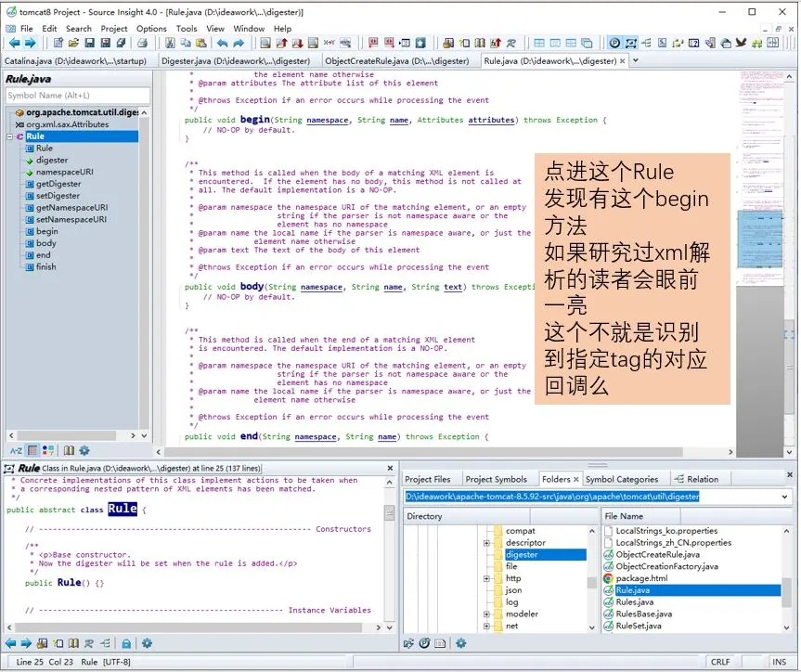Expand the http folder in Directory tree
The image size is (801, 672).
click(486, 578)
